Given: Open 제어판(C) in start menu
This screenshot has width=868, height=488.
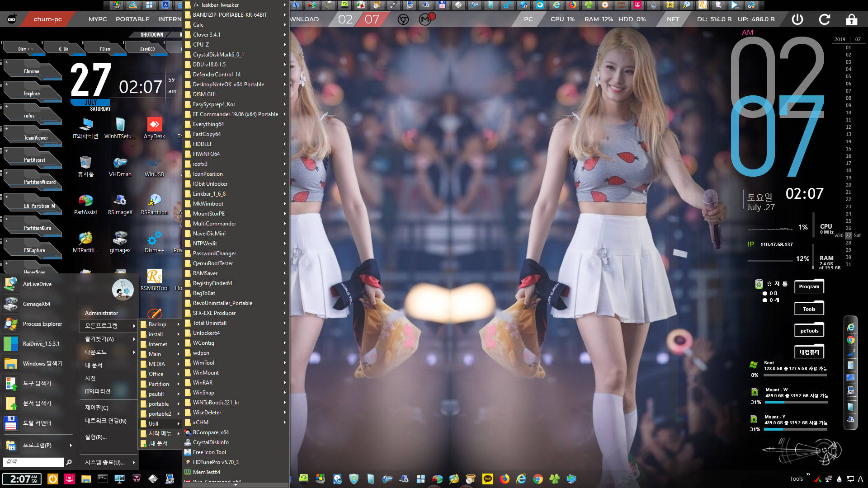Looking at the screenshot, I should (97, 408).
